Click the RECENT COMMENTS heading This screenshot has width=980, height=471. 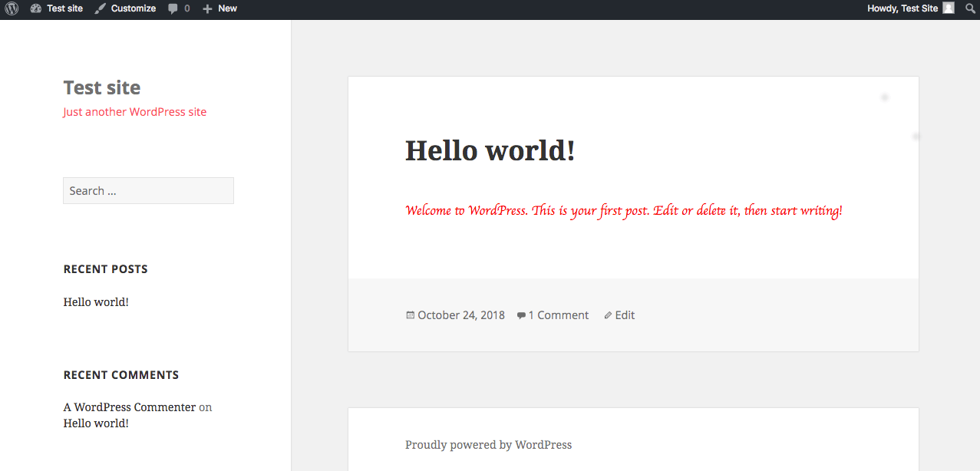121,375
